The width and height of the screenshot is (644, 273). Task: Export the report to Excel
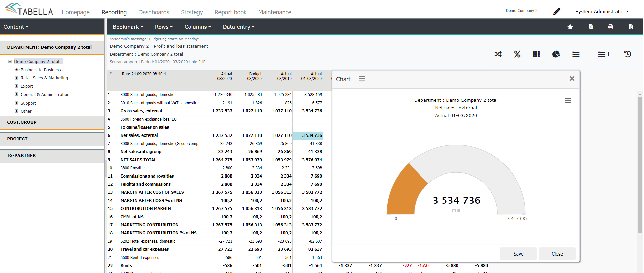pyautogui.click(x=631, y=27)
